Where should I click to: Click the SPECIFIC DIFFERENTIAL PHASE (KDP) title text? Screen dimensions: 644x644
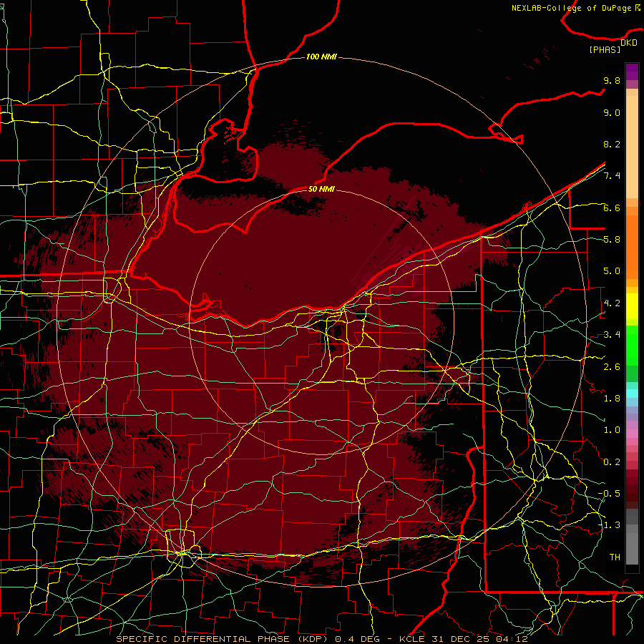(224, 639)
